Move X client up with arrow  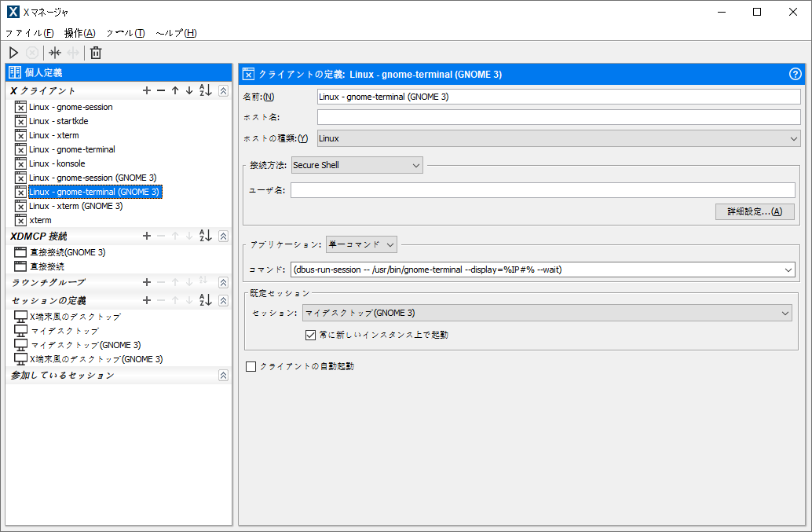coord(175,90)
